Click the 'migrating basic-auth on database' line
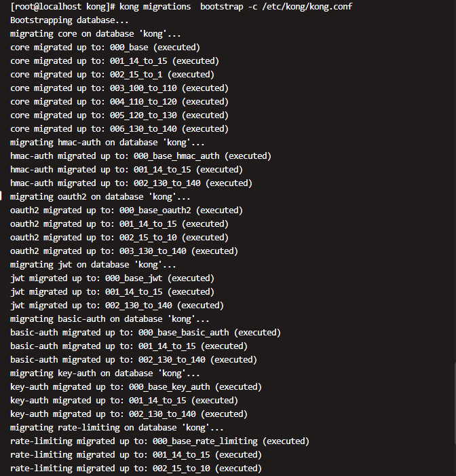This screenshot has width=456, height=476. coord(110,319)
